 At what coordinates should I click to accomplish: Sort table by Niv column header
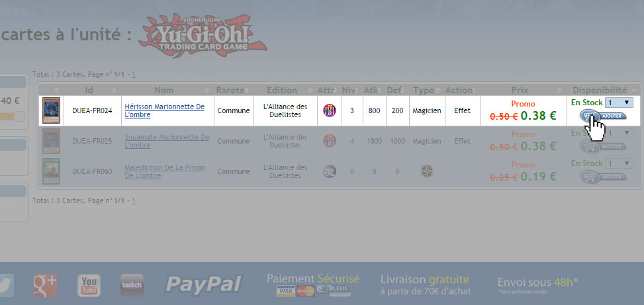pyautogui.click(x=352, y=90)
